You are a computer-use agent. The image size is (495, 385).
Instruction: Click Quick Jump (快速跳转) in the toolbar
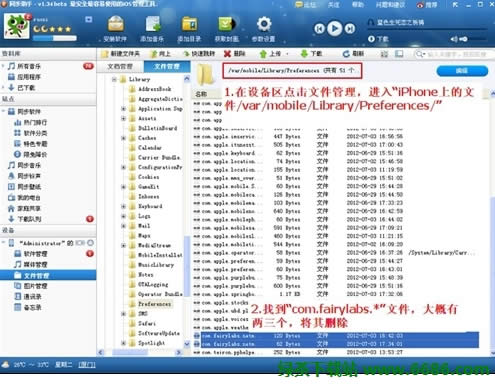click(199, 54)
